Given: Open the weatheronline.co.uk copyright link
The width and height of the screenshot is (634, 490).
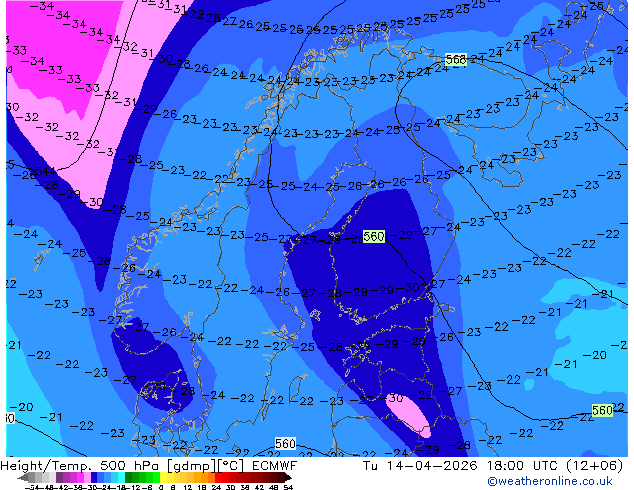Looking at the screenshot, I should pos(550,481).
